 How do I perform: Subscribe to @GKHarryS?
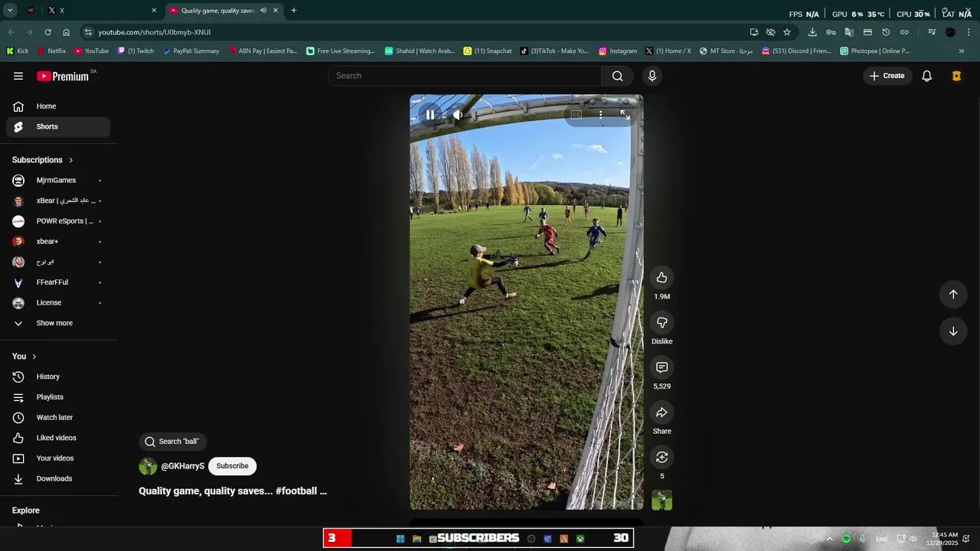pyautogui.click(x=232, y=466)
